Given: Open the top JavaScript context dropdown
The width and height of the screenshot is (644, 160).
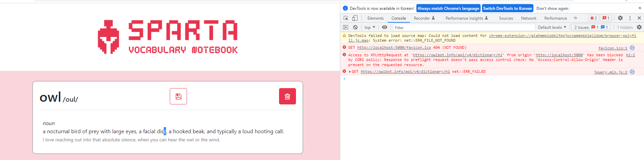Looking at the screenshot, I should tap(370, 27).
